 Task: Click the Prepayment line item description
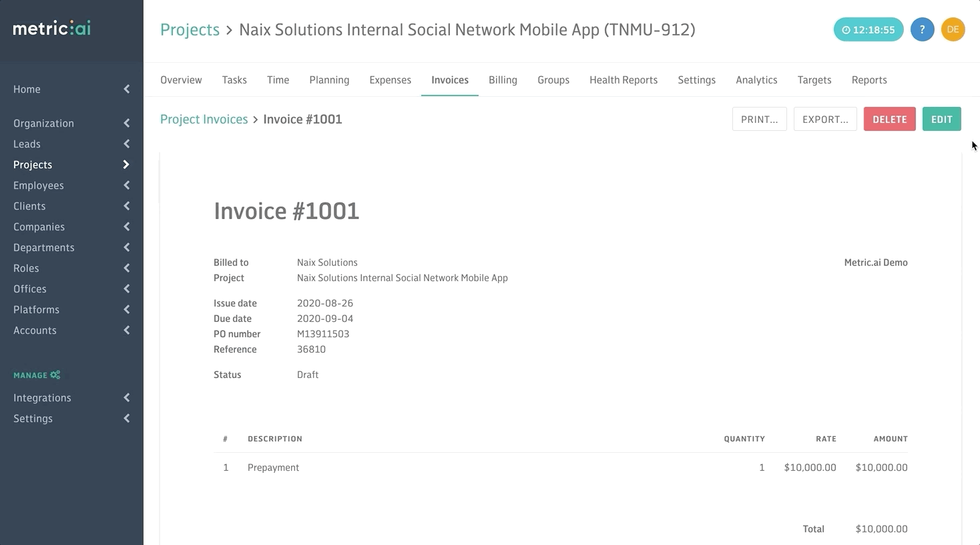click(x=273, y=468)
